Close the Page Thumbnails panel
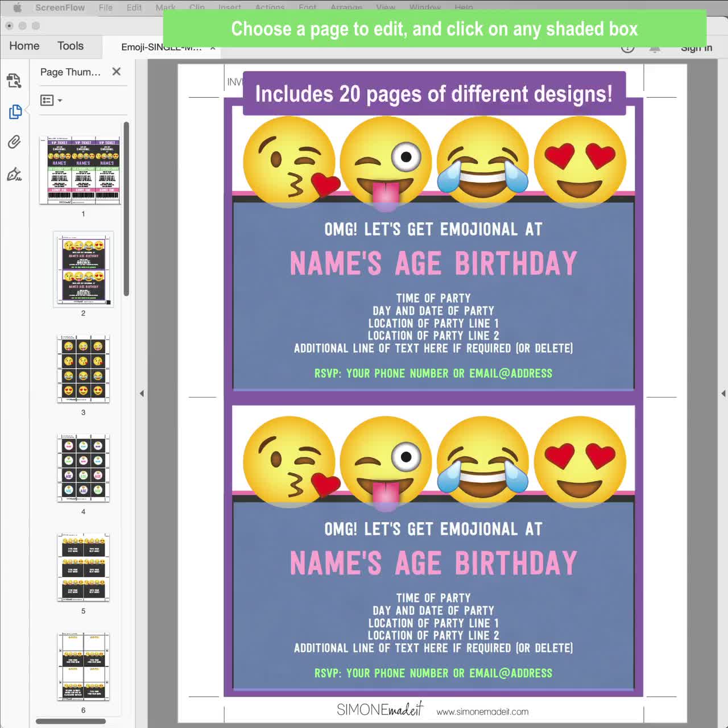Image resolution: width=728 pixels, height=728 pixels. 116,72
